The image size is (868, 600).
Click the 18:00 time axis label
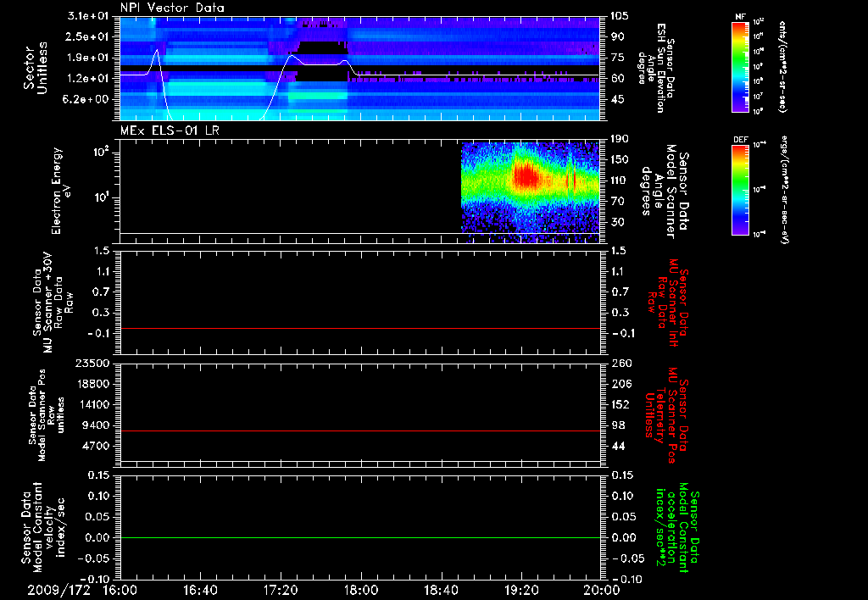[x=360, y=590]
